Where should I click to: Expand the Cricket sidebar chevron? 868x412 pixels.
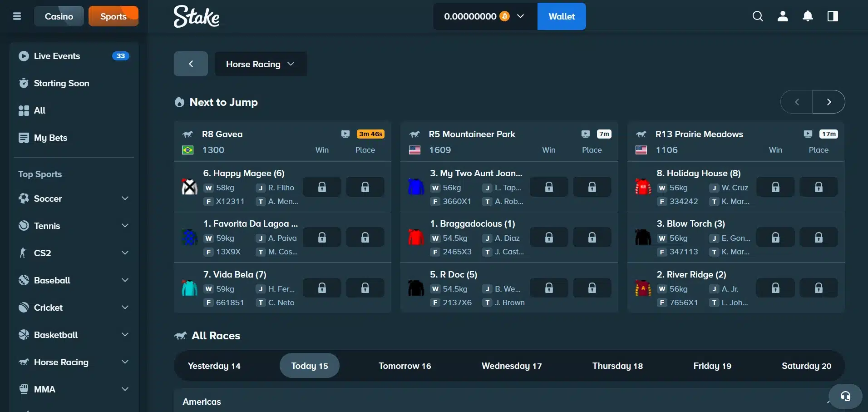125,308
